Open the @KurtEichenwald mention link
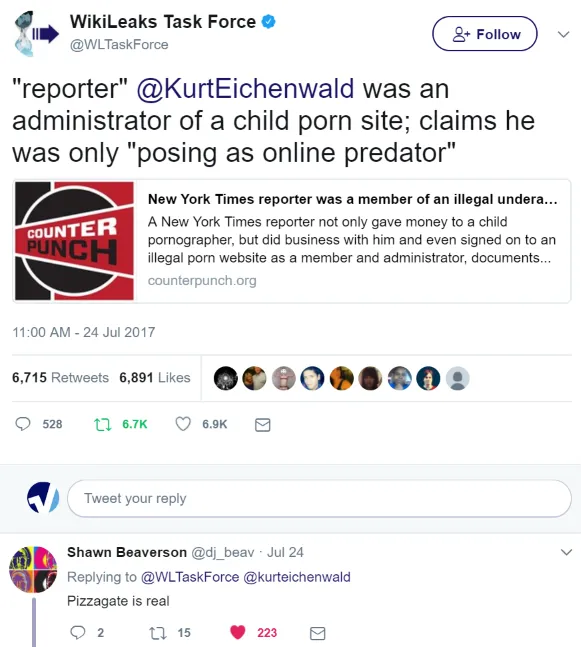The width and height of the screenshot is (582, 648). [245, 88]
